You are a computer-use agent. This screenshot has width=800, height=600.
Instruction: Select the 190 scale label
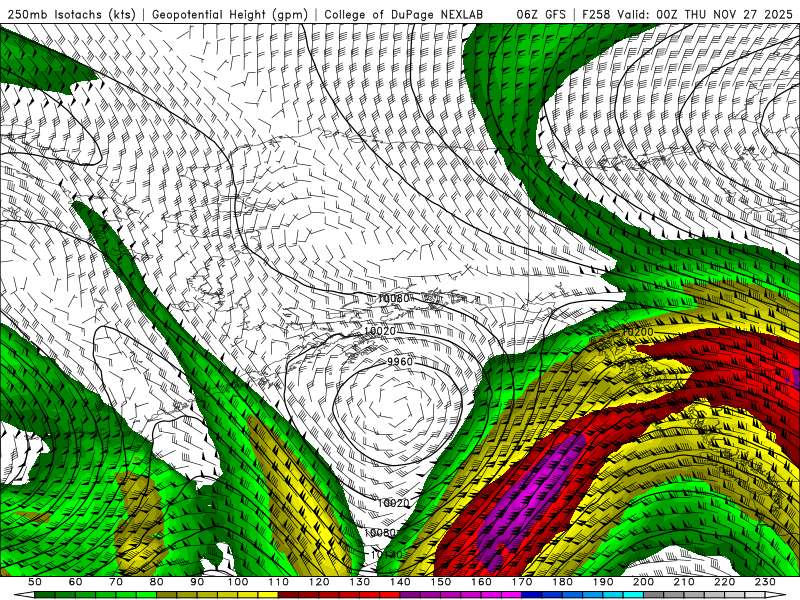604,582
